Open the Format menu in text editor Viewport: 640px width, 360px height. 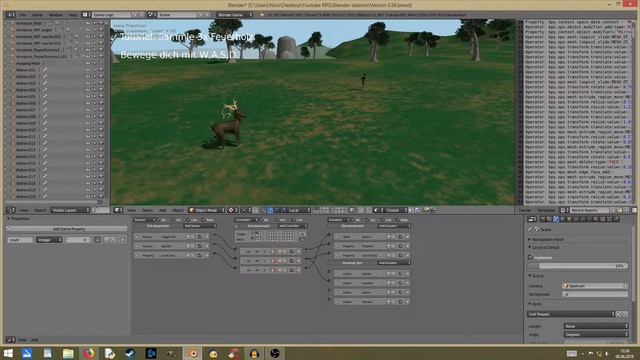click(x=525, y=210)
